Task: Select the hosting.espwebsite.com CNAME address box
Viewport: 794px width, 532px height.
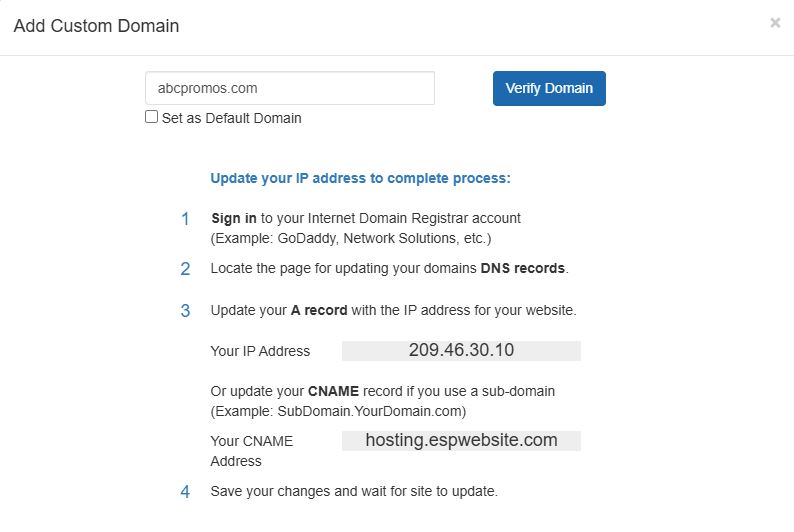Action: pyautogui.click(x=461, y=440)
